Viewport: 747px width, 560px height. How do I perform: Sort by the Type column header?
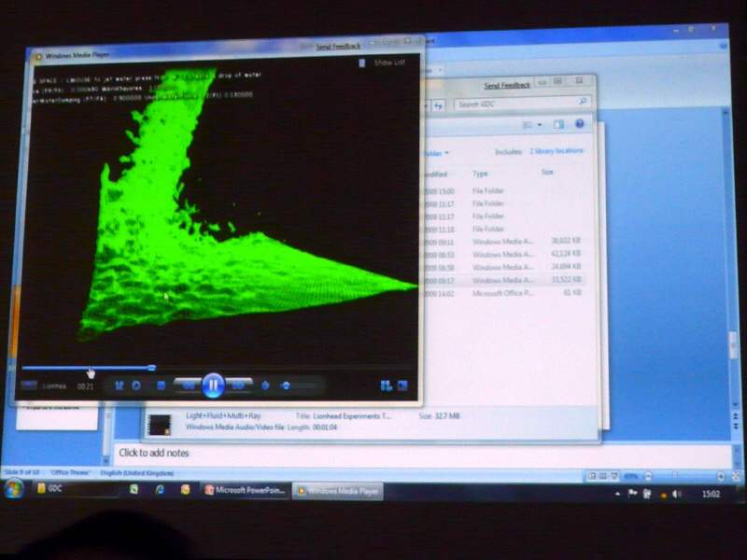(480, 174)
